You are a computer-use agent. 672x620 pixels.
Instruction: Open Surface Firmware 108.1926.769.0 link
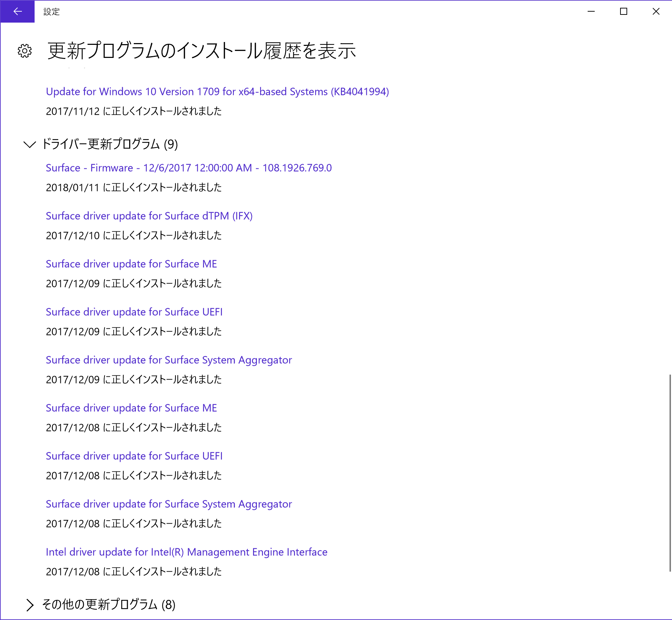189,168
